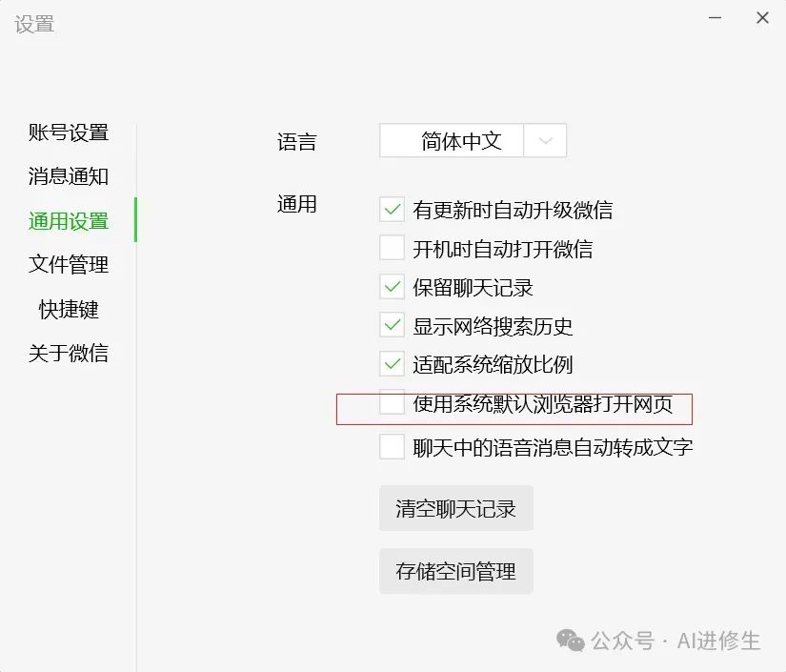The image size is (786, 672).
Task: Open 快捷键 settings page
Action: tap(69, 310)
